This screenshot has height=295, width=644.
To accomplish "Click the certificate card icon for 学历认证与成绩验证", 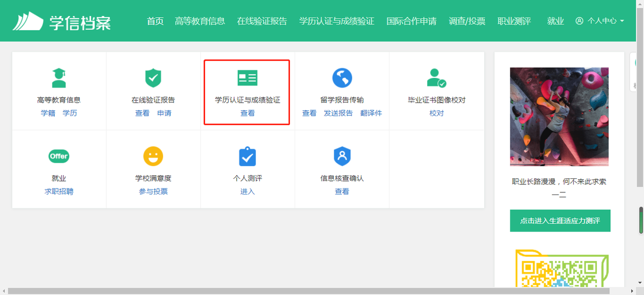I will coord(247,78).
